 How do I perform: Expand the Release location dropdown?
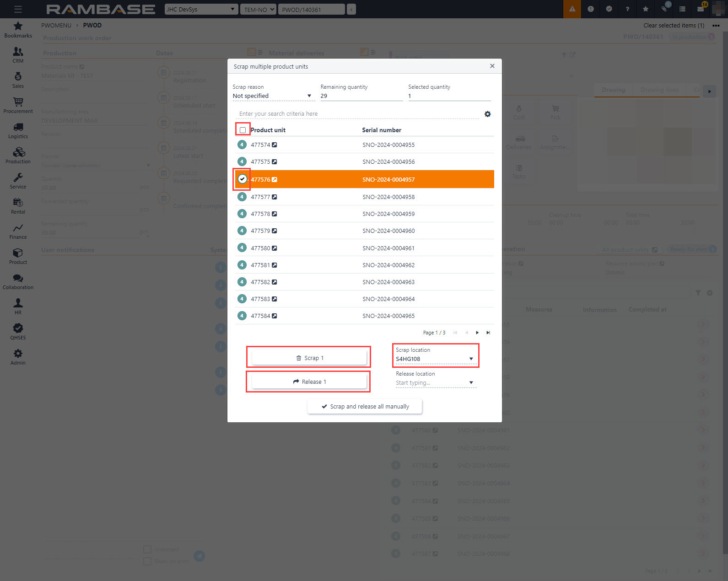pyautogui.click(x=471, y=383)
